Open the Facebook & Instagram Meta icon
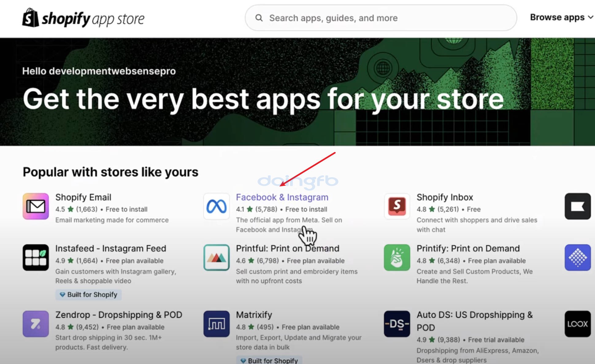 216,206
